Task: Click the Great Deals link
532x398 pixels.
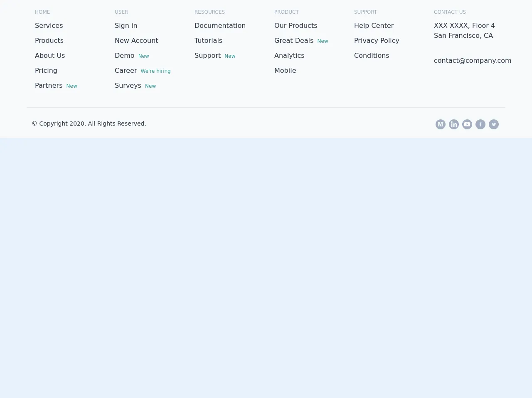Action: (293, 41)
